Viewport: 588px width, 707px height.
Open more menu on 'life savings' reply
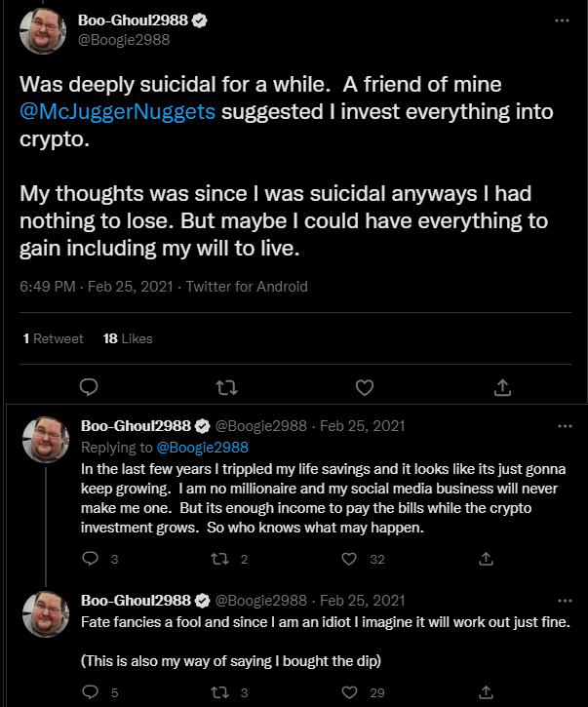(565, 426)
